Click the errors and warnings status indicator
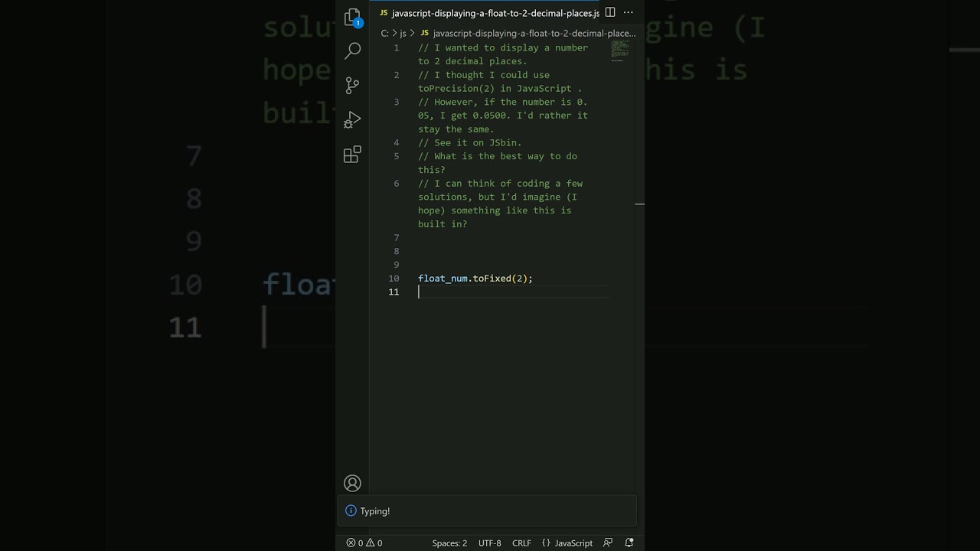 pyautogui.click(x=364, y=543)
